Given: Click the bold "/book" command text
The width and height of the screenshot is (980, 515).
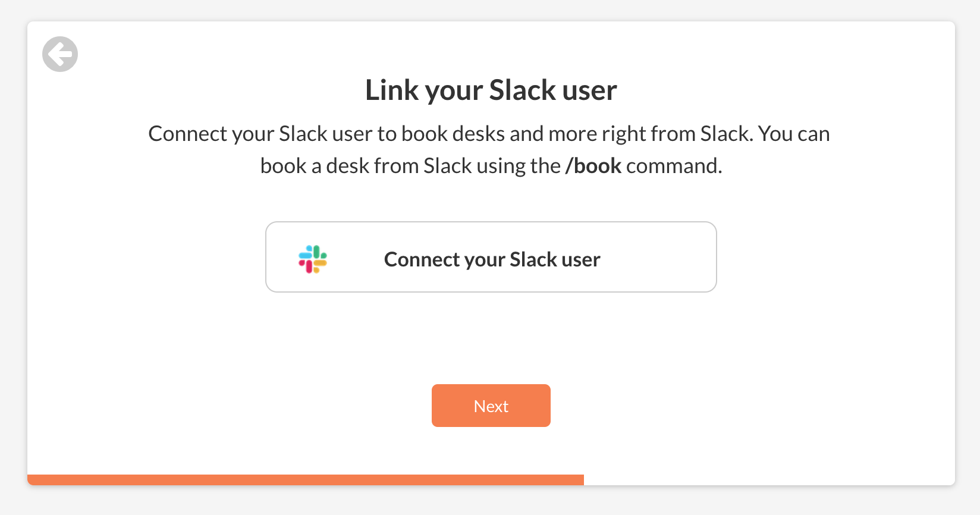Looking at the screenshot, I should point(593,166).
